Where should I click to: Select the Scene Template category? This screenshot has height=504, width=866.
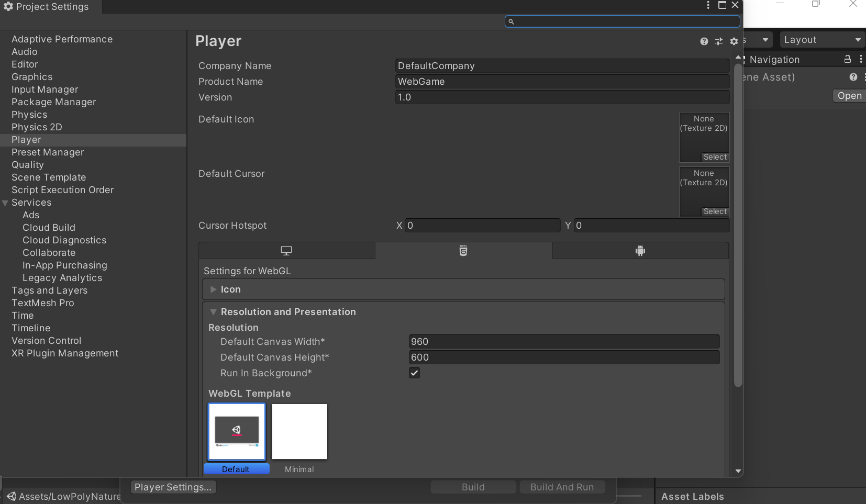coord(49,177)
